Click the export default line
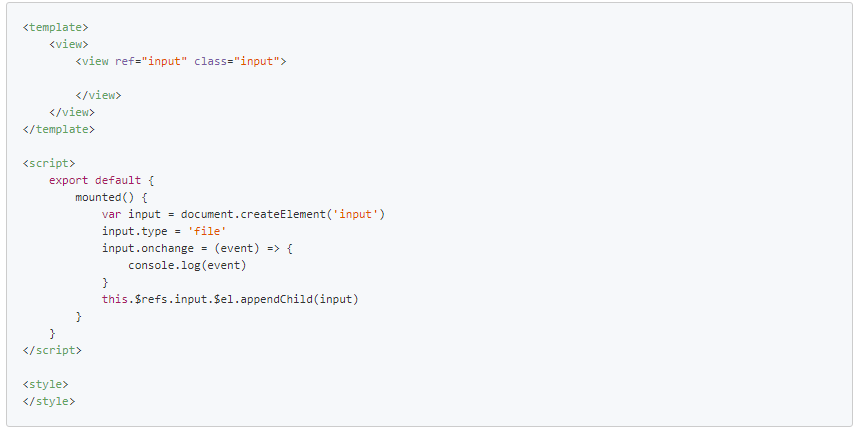The image size is (861, 431). pos(102,181)
